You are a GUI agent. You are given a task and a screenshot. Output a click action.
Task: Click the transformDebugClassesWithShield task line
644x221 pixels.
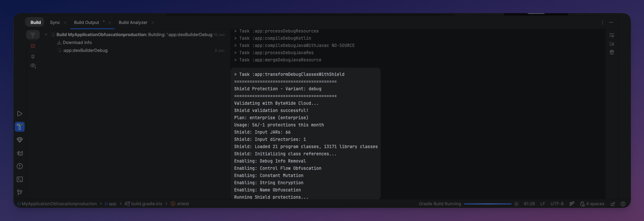[289, 74]
